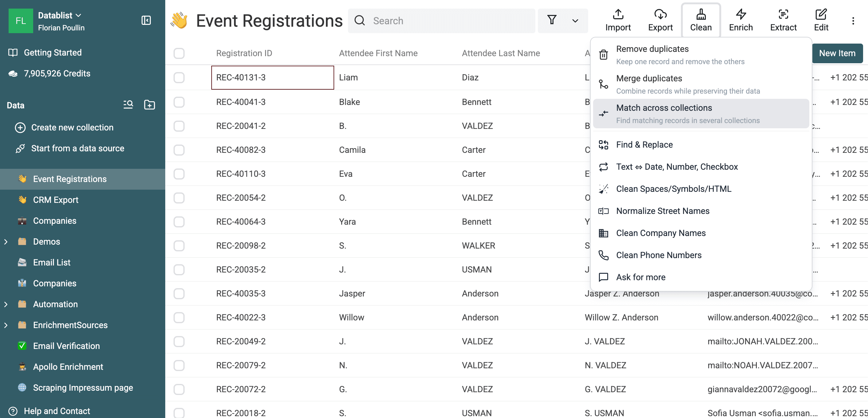Select Merge duplicates menu entry
The height and width of the screenshot is (418, 868).
[x=701, y=84]
